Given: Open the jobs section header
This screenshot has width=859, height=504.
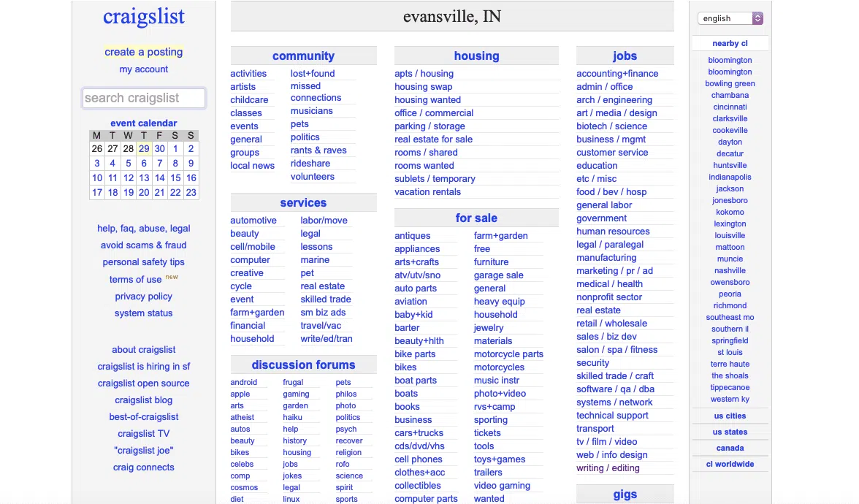Looking at the screenshot, I should click(625, 56).
